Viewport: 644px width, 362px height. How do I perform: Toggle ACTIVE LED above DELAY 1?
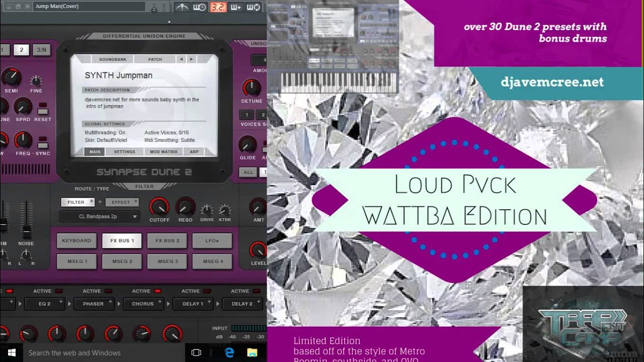click(x=207, y=291)
